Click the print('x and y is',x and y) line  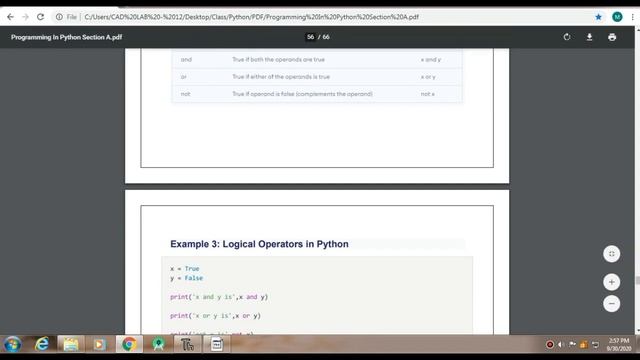pos(219,297)
